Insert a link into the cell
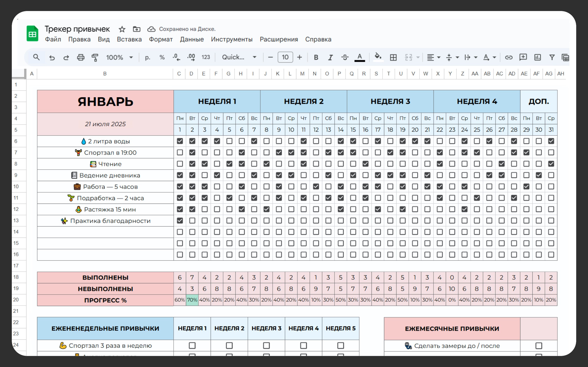This screenshot has height=367, width=588. point(509,57)
